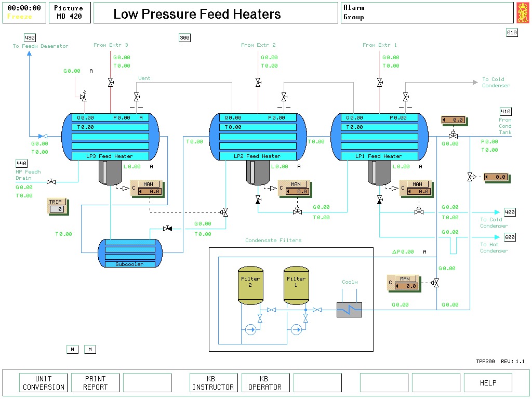Toggle MAN mode on filter flow controller
The image size is (532, 399).
[405, 278]
